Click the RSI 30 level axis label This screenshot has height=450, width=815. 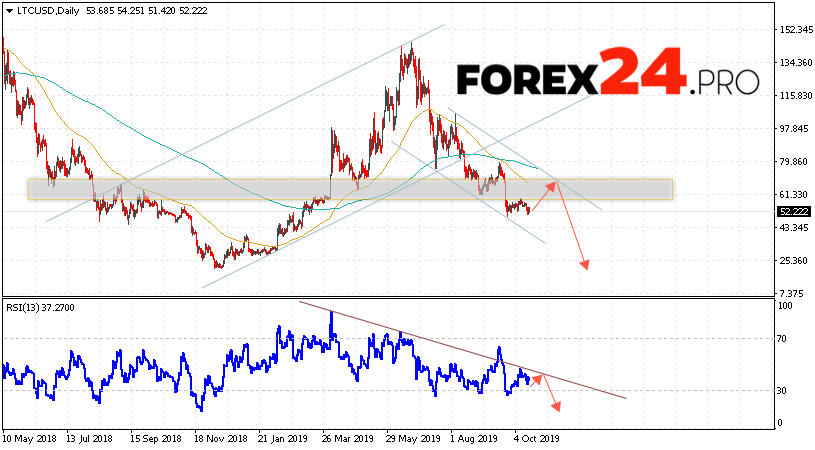pyautogui.click(x=784, y=390)
